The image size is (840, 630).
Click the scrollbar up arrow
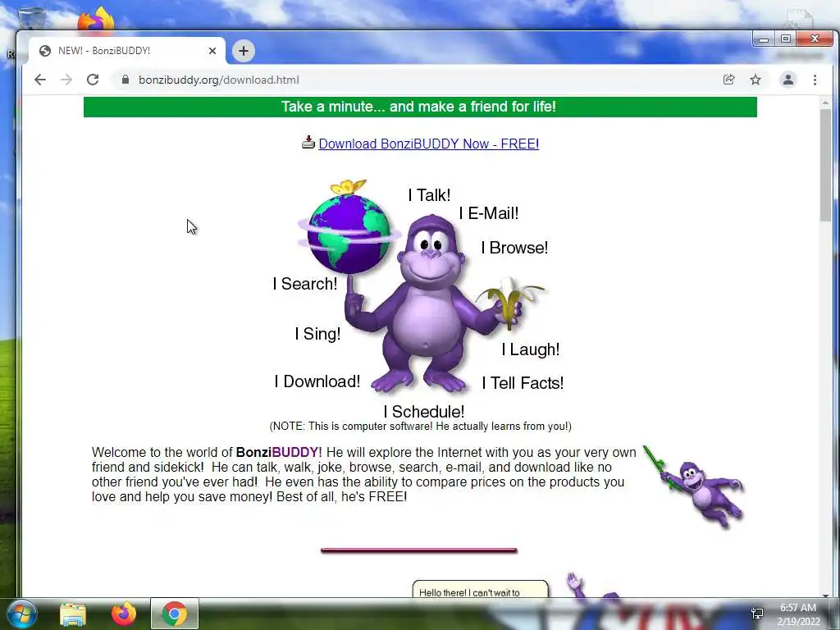[825, 103]
